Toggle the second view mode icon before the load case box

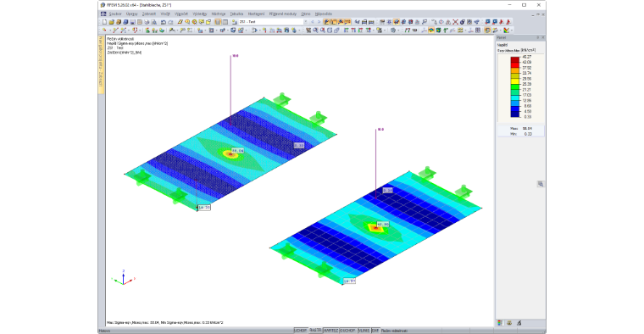(225, 22)
